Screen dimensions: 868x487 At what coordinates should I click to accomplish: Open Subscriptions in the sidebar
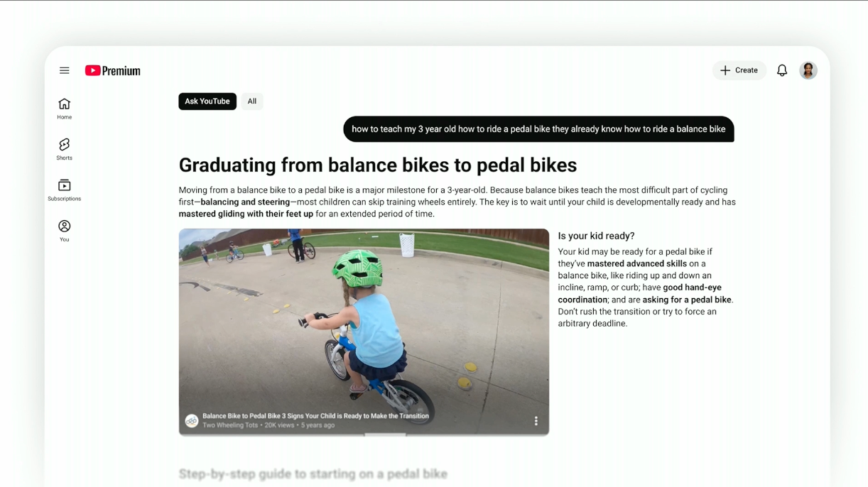coord(65,190)
